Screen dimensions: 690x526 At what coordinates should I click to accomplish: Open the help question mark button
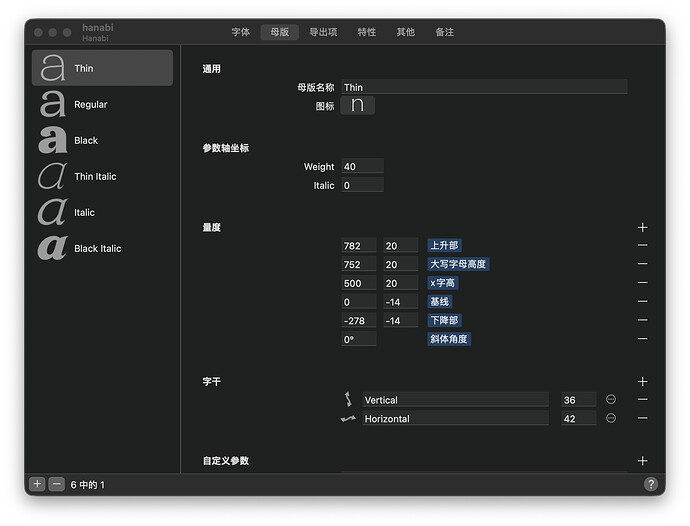pos(650,484)
